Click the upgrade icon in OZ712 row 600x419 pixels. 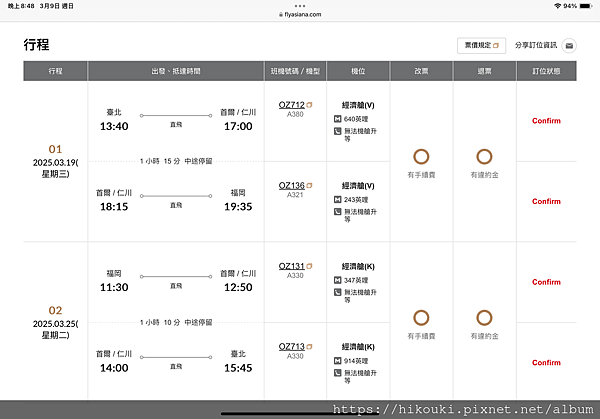click(338, 131)
